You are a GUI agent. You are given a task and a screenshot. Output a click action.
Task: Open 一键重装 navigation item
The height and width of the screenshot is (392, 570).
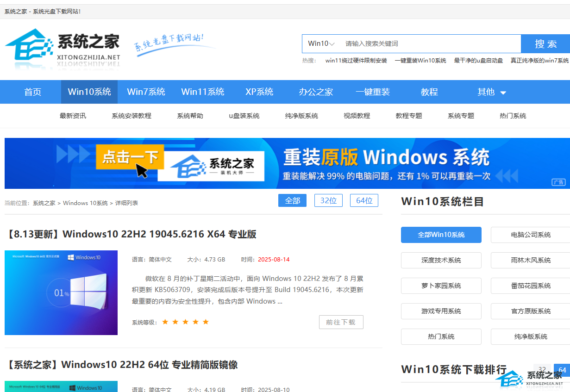click(x=373, y=92)
